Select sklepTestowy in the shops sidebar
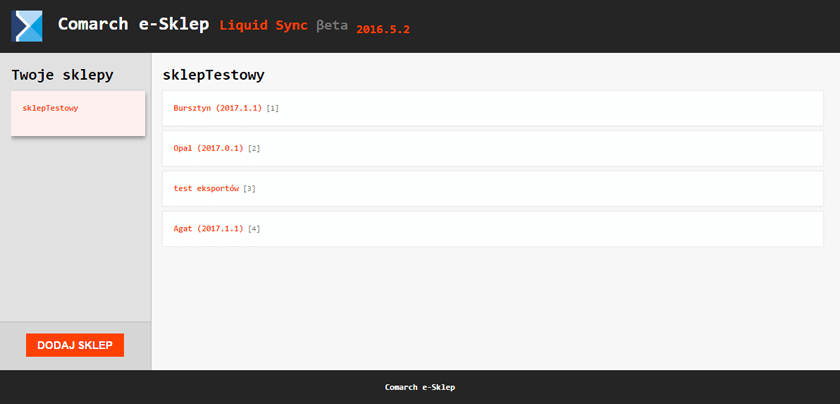Viewport: 840px width, 404px height. point(78,114)
